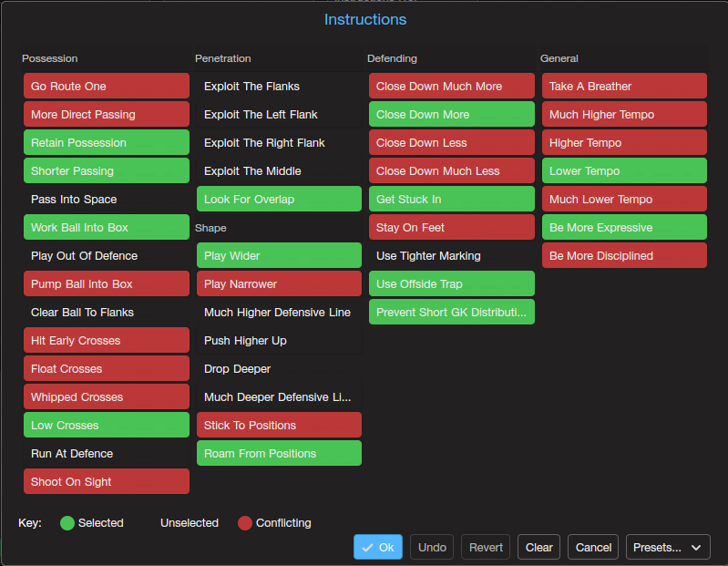Click the red Conflicting key circle
728x566 pixels.
click(245, 523)
